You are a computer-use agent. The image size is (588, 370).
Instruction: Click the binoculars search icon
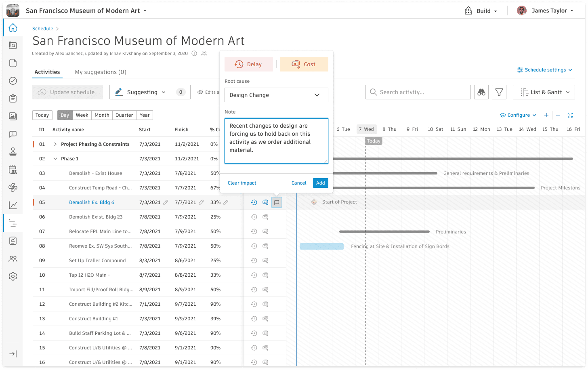481,92
